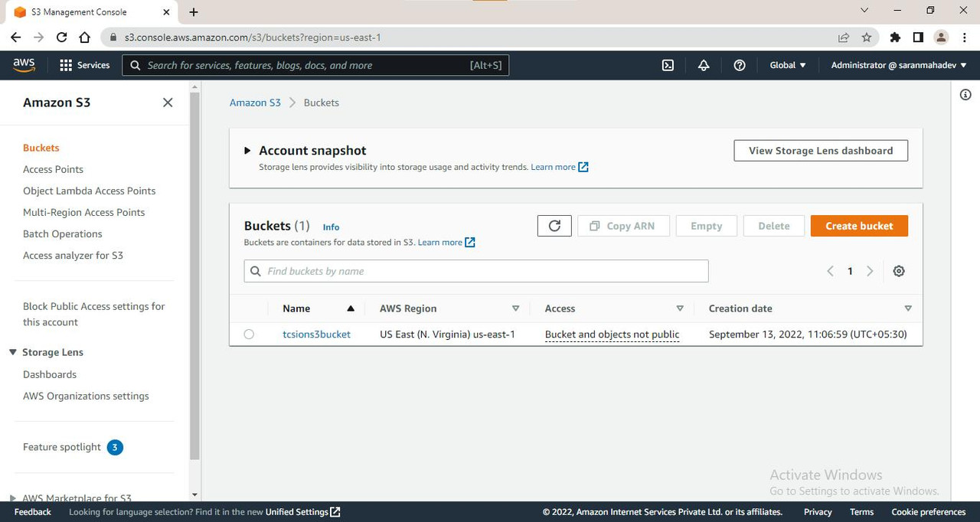980x522 pixels.
Task: Click View Storage Lens dashboard
Action: coord(821,151)
